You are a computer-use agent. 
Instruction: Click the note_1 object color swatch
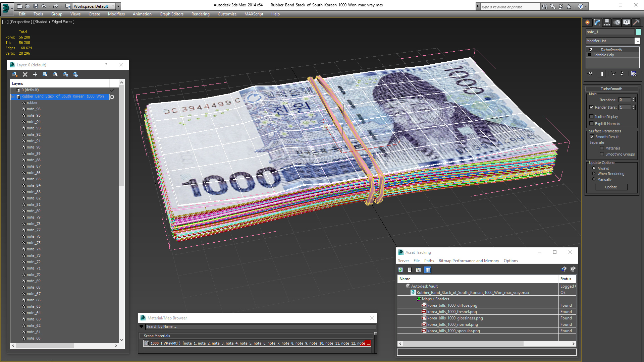pos(639,32)
